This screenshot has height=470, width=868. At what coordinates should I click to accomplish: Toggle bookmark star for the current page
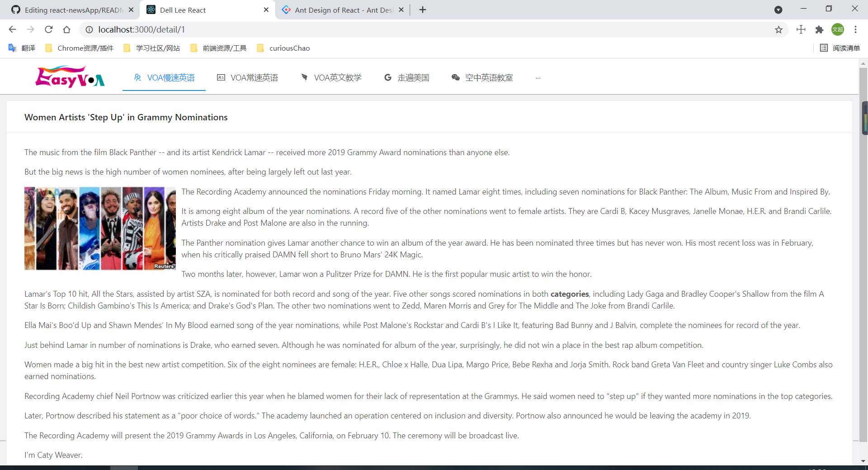pyautogui.click(x=779, y=29)
